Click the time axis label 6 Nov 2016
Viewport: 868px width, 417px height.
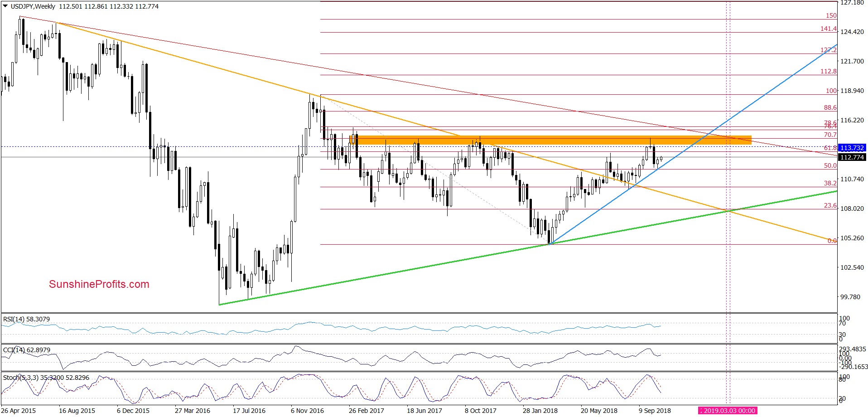click(308, 411)
